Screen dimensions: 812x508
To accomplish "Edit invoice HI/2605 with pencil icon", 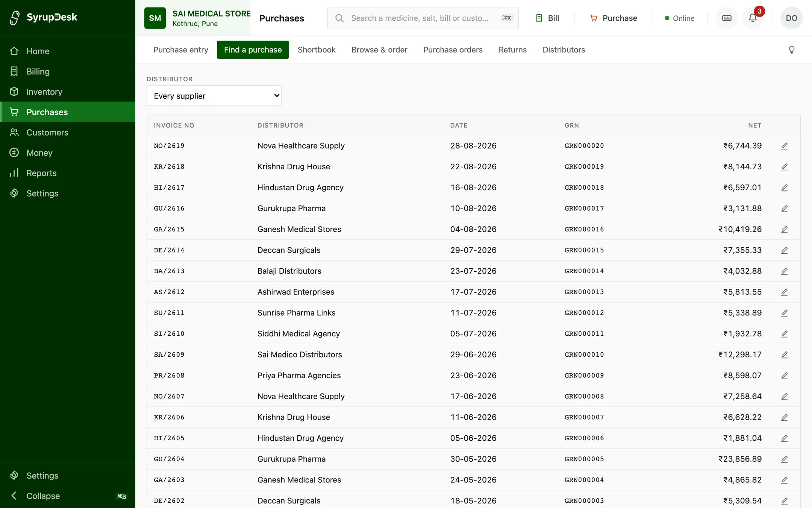I will tap(784, 438).
